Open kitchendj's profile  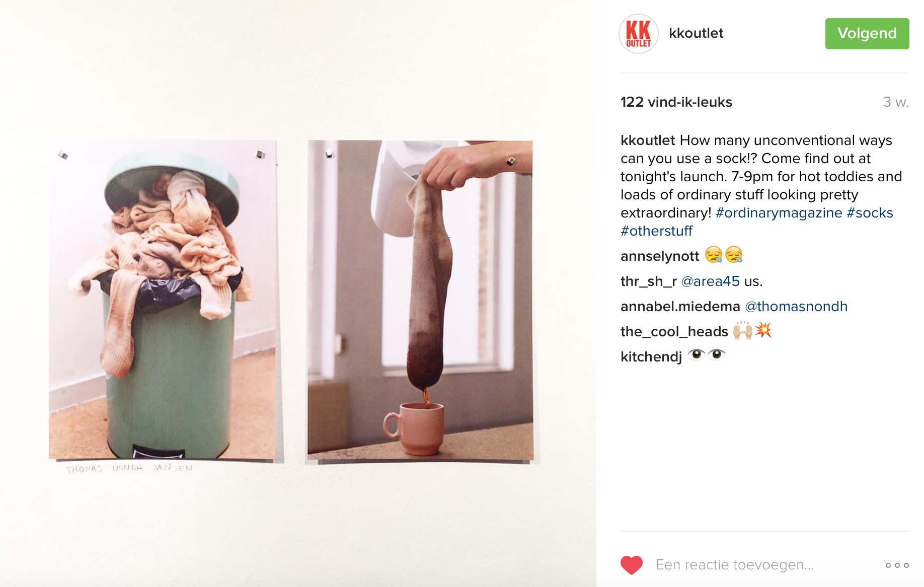pyautogui.click(x=651, y=357)
